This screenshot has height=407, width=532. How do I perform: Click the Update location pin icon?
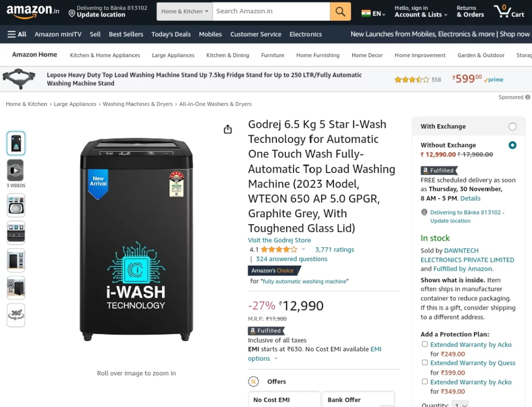click(x=72, y=14)
